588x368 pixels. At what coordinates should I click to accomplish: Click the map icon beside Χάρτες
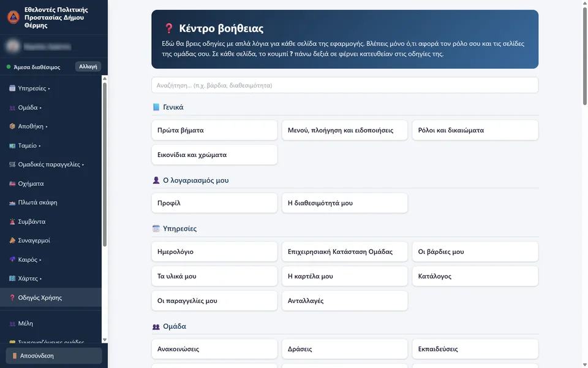point(12,278)
